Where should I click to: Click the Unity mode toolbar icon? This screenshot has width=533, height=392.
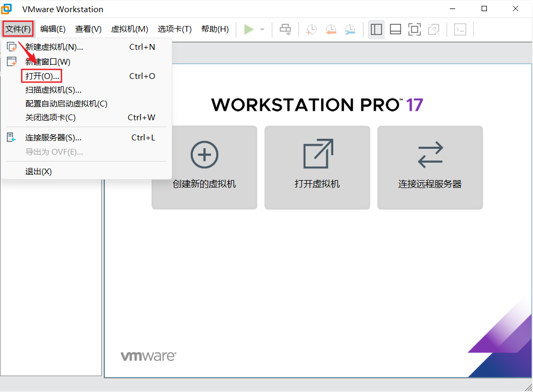coord(434,30)
